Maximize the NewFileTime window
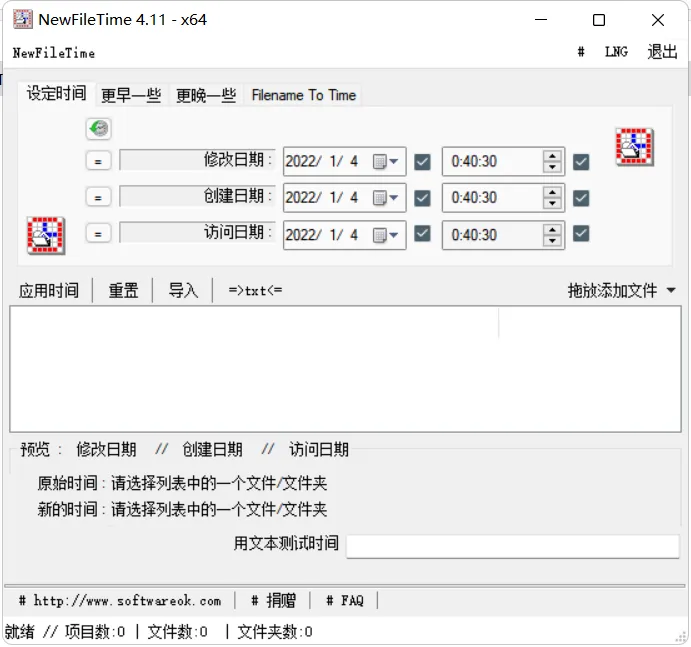This screenshot has height=647, width=691. click(x=599, y=20)
